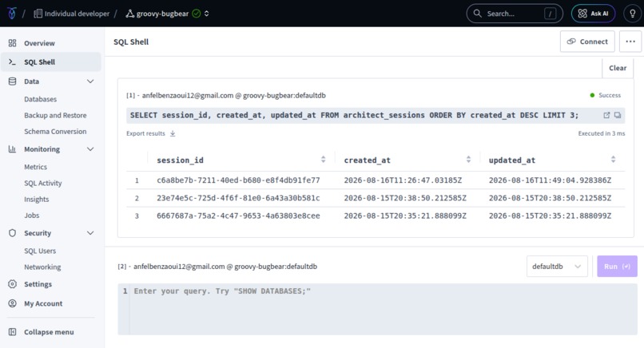Image resolution: width=644 pixels, height=348 pixels.
Task: Click the My Account person icon
Action: (x=12, y=303)
